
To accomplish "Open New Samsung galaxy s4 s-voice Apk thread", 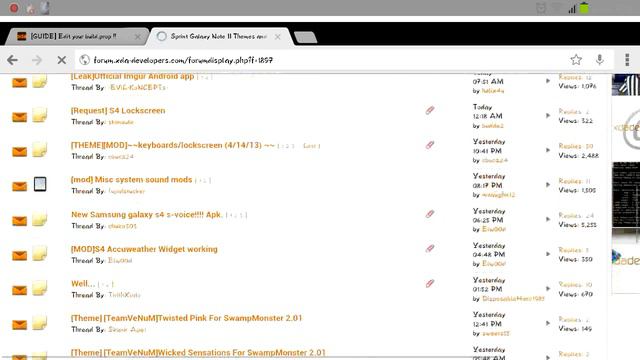I will click(x=147, y=214).
